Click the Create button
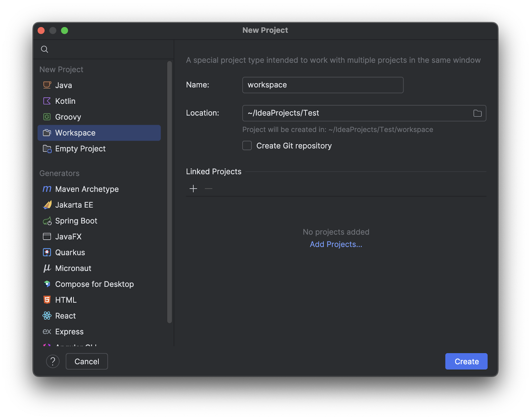Screen dimensions: 531x420 click(x=466, y=361)
